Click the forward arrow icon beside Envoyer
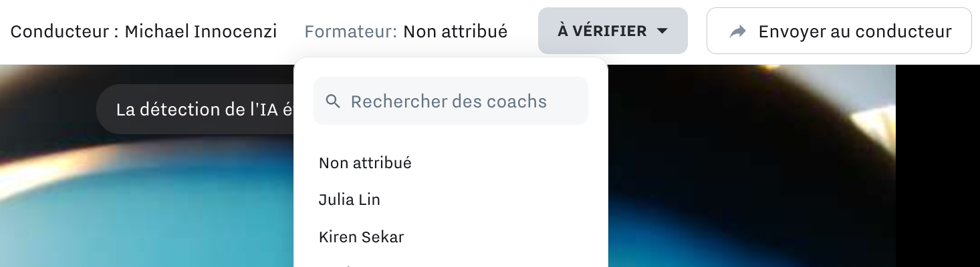The width and height of the screenshot is (980, 267). point(737,31)
